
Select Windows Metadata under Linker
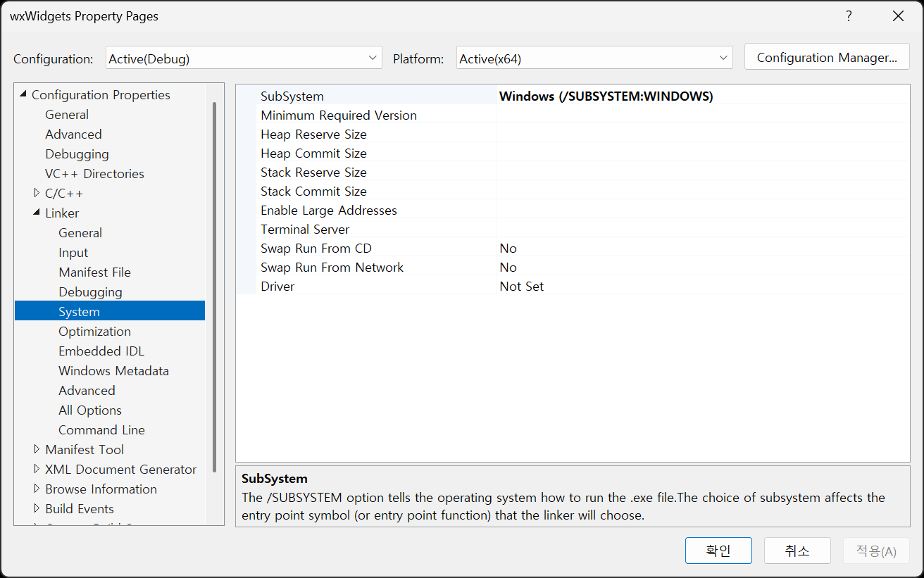tap(113, 371)
